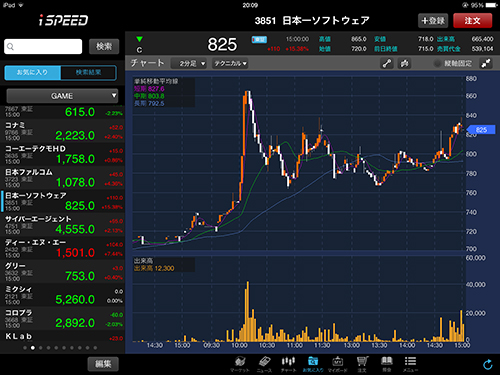Viewport: 500px width, 375px height.
Task: Open the 照会 book icon in bottom bar
Action: coord(386,364)
